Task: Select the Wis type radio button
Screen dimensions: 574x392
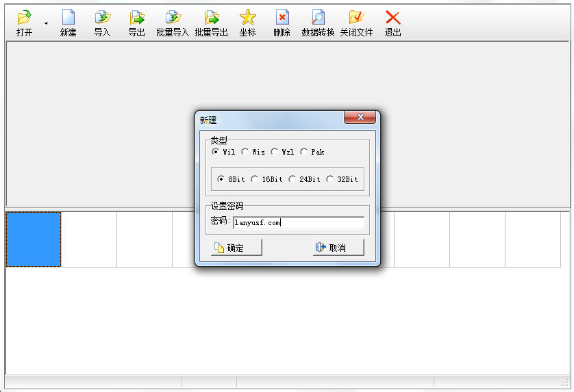Action: point(245,152)
